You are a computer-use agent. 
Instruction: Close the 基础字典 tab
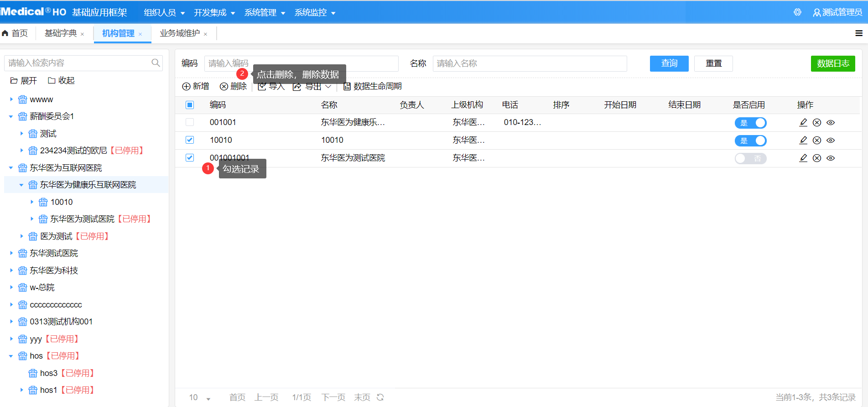click(82, 34)
